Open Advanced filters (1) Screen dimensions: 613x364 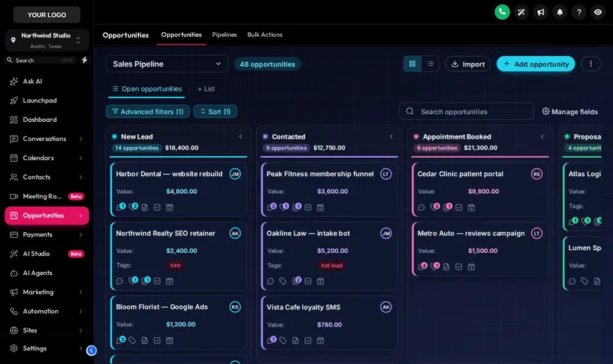148,111
